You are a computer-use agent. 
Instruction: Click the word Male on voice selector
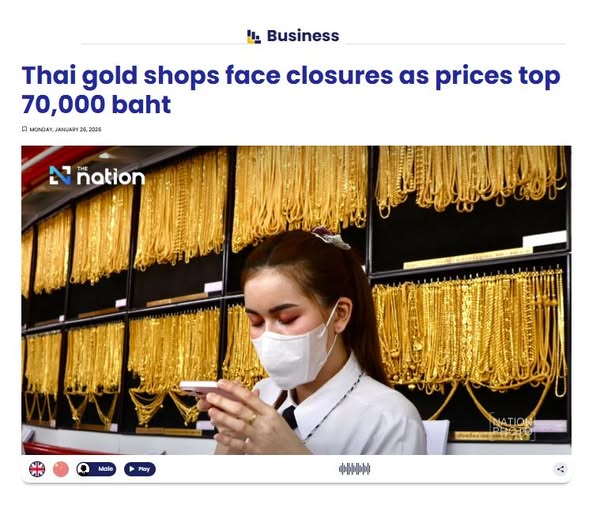[x=105, y=469]
